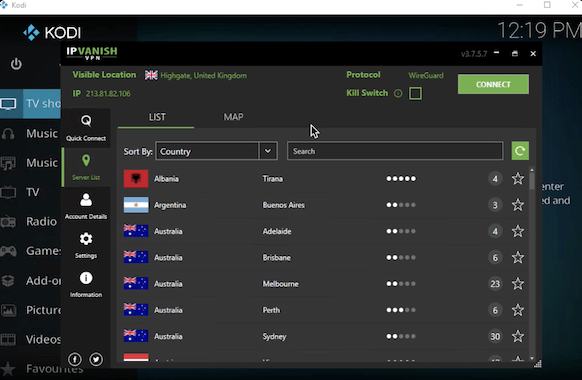Favorite the Argentina Buenos Aires server star
Screen dimensions: 582x380
(x=518, y=205)
